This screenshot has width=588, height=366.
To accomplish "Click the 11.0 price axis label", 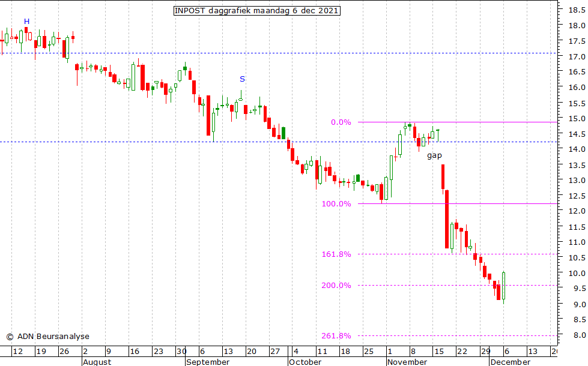I will point(577,242).
